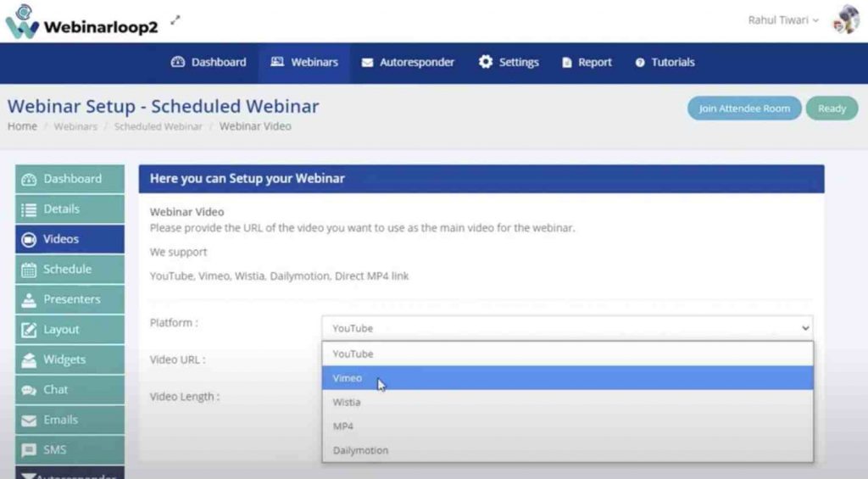The image size is (868, 479).
Task: Click the Details list icon
Action: [29, 209]
